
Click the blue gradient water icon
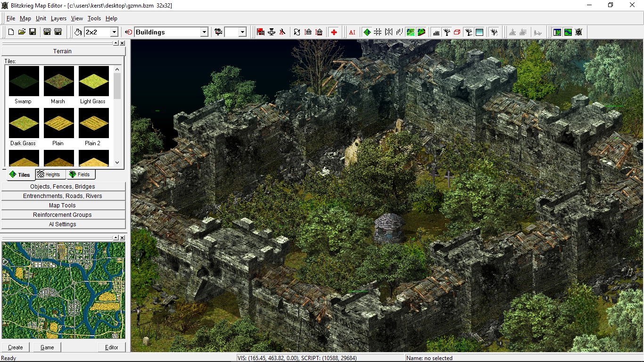479,32
